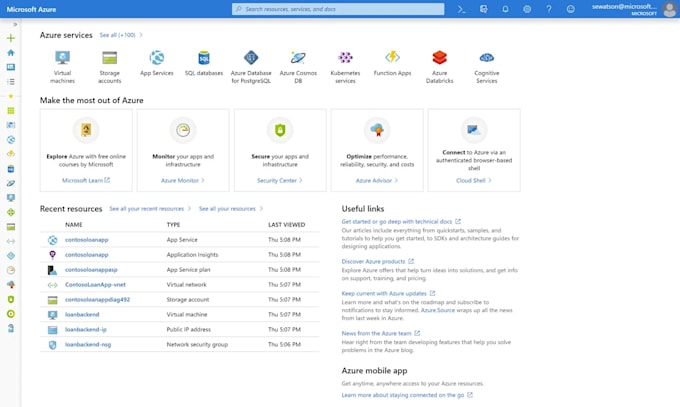Expand the left sidebar with chevrons

point(15,24)
